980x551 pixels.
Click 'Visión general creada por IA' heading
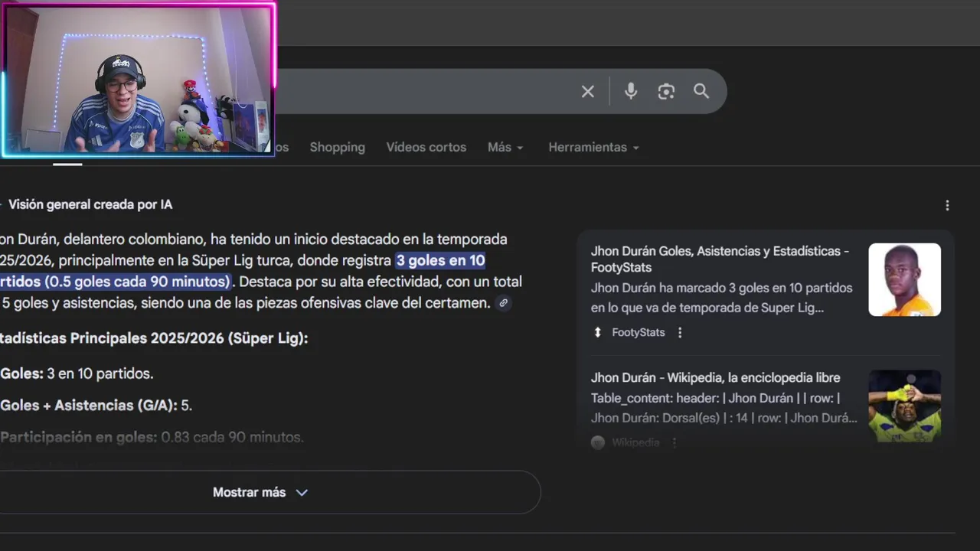(90, 204)
